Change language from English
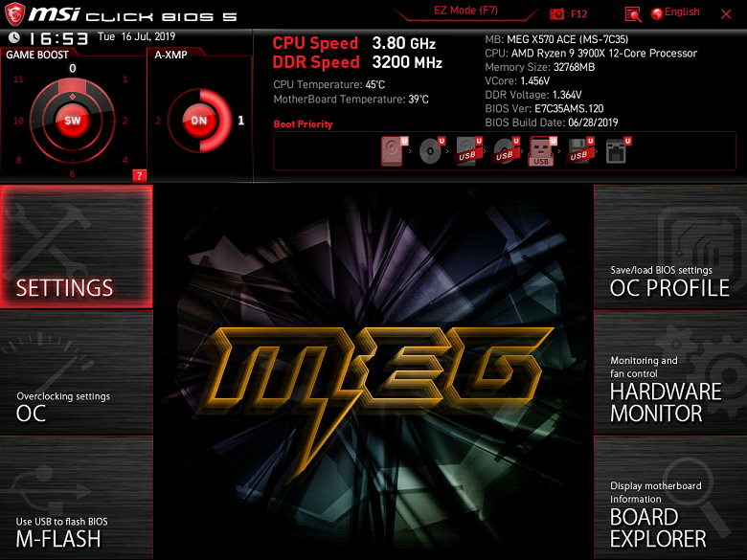 pos(682,11)
